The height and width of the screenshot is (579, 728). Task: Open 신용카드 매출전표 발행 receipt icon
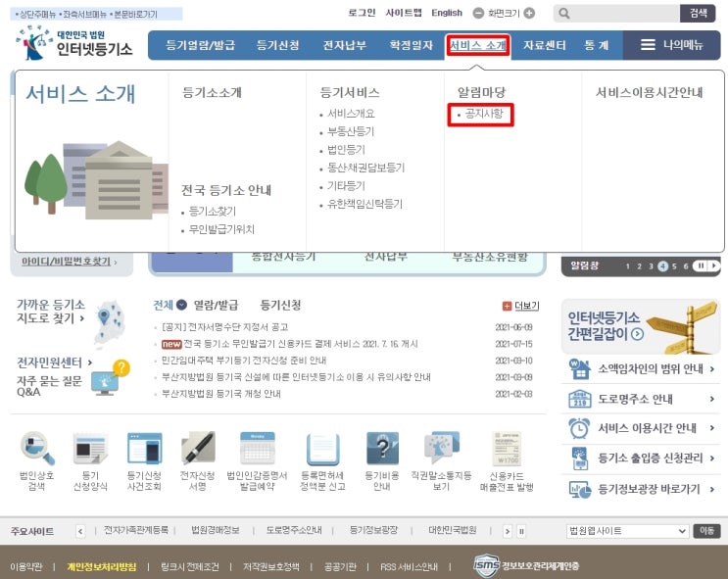[506, 449]
